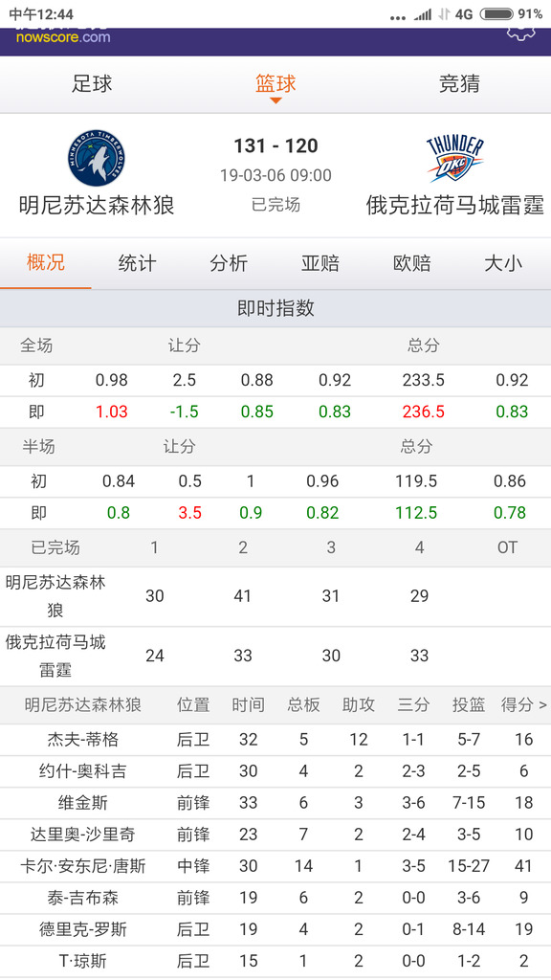Open the 亚赔 odds tab
551x980 pixels.
tap(320, 262)
